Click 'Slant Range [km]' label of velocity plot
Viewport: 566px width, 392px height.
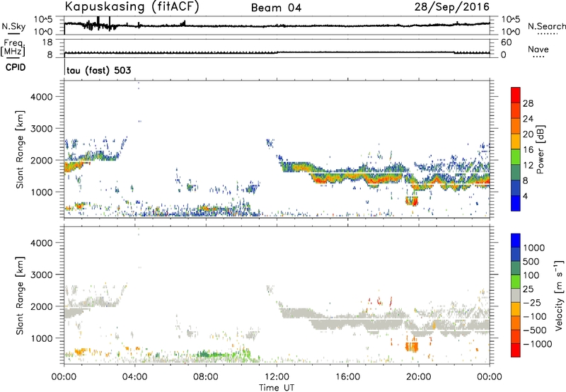(20, 296)
